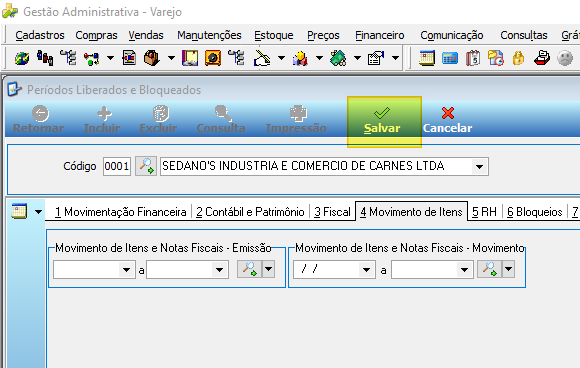Switch to 3 Fiscal tab
Viewport: 580px width, 368px height.
pos(332,212)
